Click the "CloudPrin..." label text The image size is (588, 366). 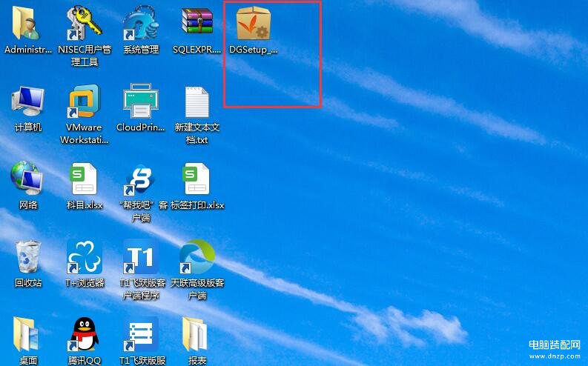click(141, 127)
